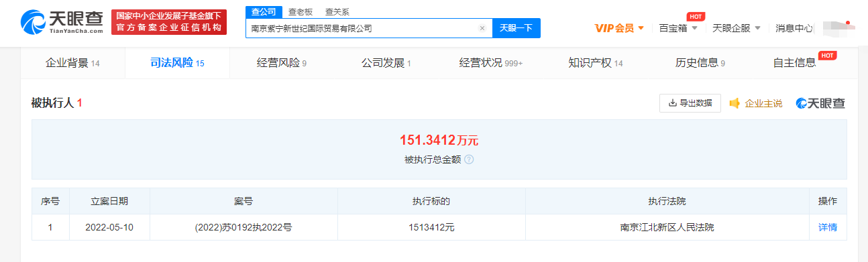Click the 天眼查 watermark logo on the right
The width and height of the screenshot is (868, 262).
820,103
